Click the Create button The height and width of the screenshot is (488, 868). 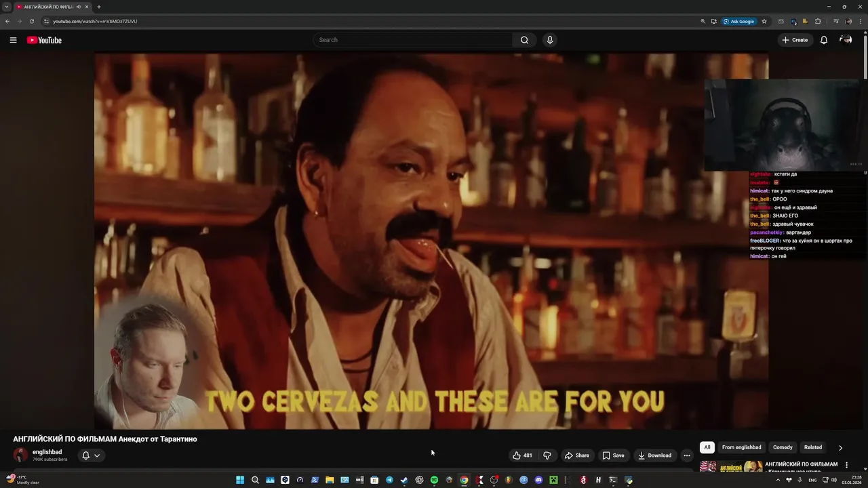(795, 40)
